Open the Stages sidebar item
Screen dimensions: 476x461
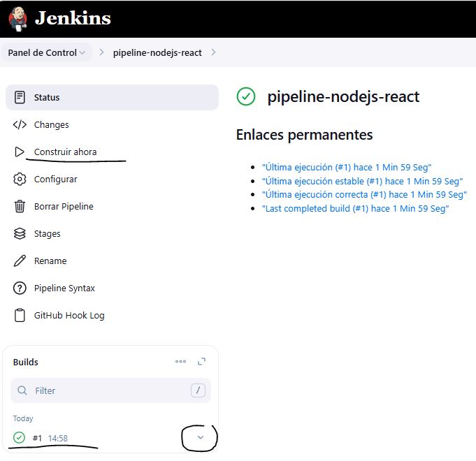(x=47, y=234)
